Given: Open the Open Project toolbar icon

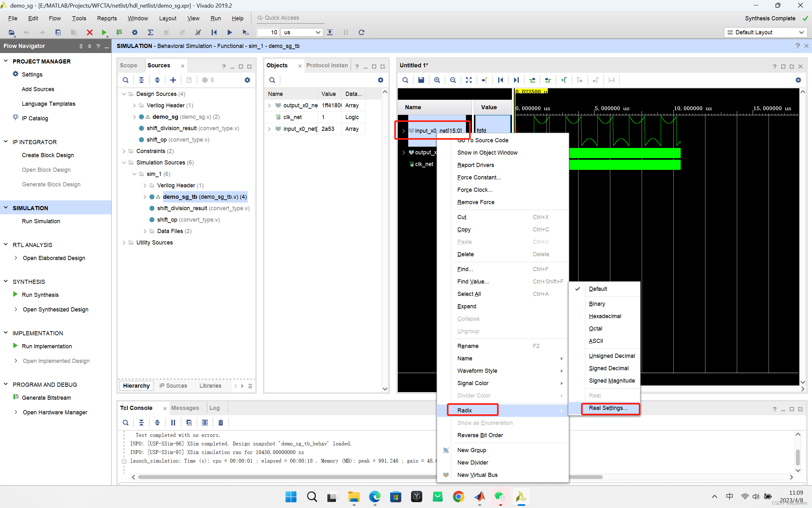Looking at the screenshot, I should click(x=11, y=32).
